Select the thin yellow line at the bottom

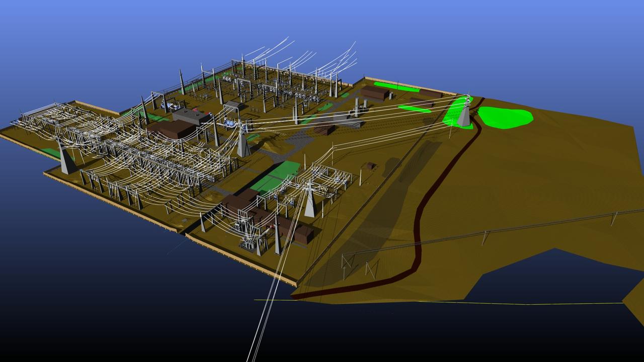[453, 302]
